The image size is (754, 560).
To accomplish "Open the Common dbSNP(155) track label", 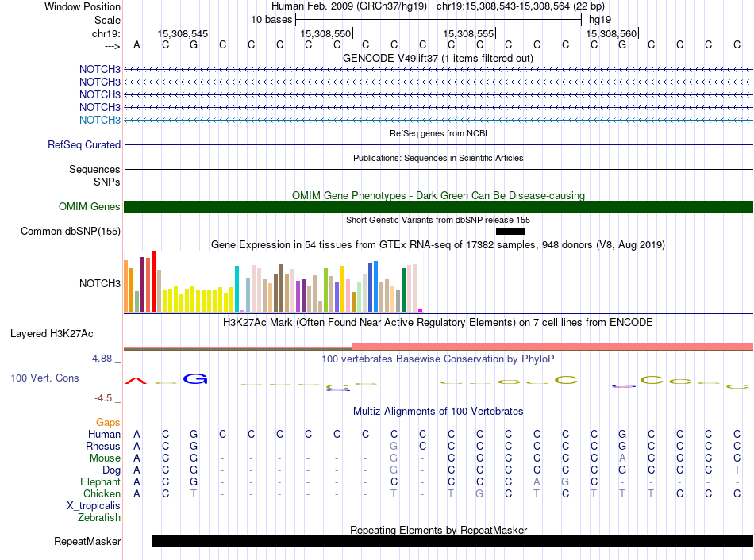I will [70, 232].
